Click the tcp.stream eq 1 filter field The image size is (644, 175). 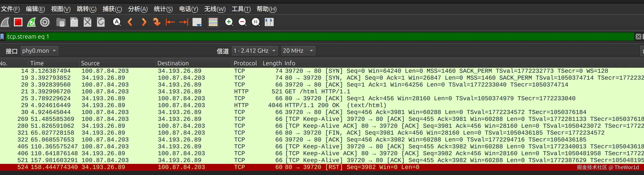[300, 37]
